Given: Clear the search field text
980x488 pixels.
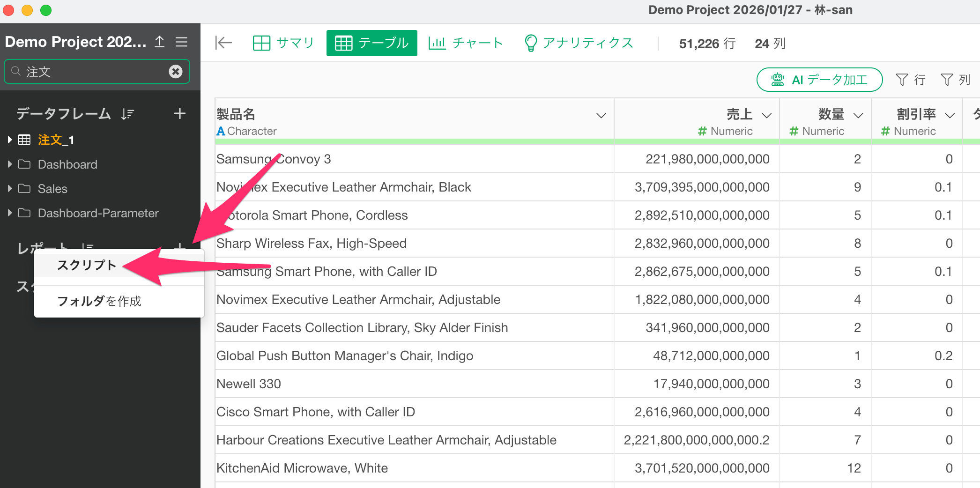Looking at the screenshot, I should pos(176,71).
